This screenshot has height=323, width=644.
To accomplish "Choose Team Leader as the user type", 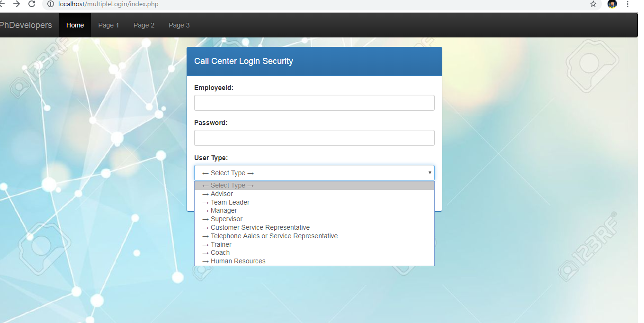I will tap(229, 202).
